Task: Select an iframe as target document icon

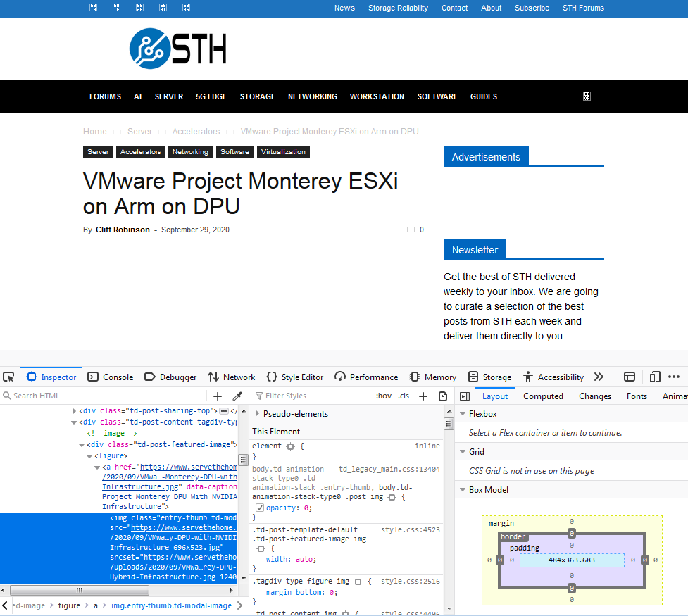Action: click(x=630, y=377)
